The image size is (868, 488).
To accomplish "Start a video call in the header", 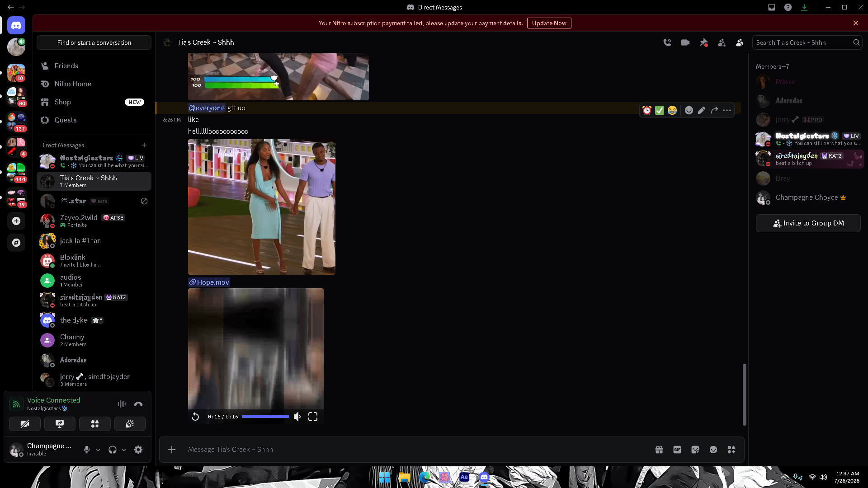I will 685,42.
